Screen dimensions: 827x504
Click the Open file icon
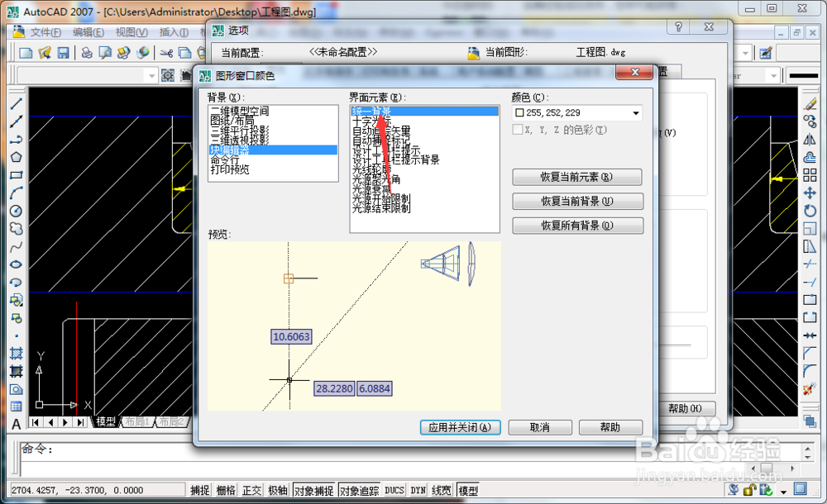(45, 53)
